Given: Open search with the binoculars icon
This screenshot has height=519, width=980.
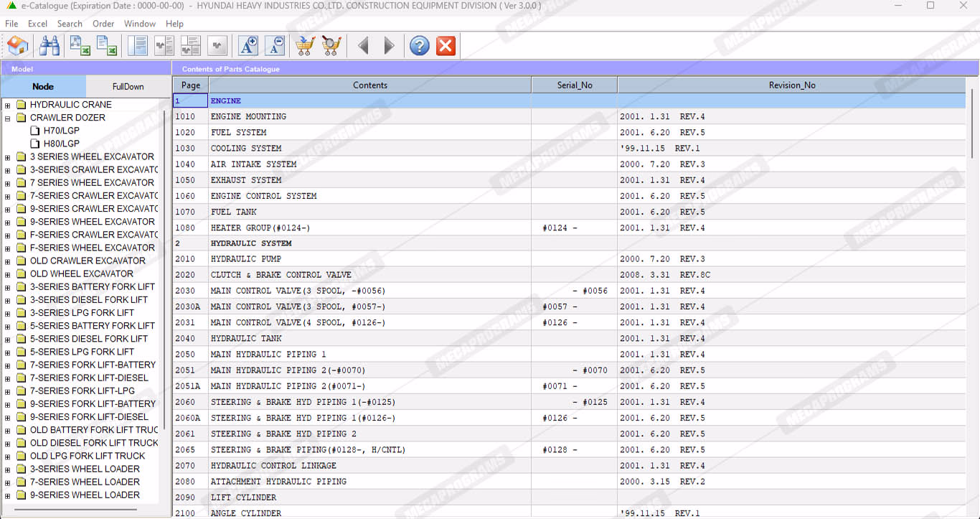Looking at the screenshot, I should (x=50, y=46).
